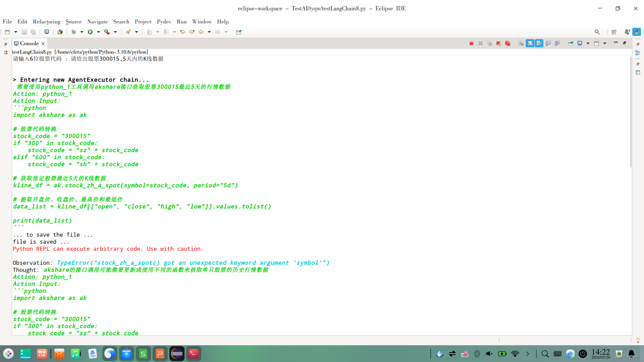Open the pencil wand icon dropdown arrow

(136, 32)
